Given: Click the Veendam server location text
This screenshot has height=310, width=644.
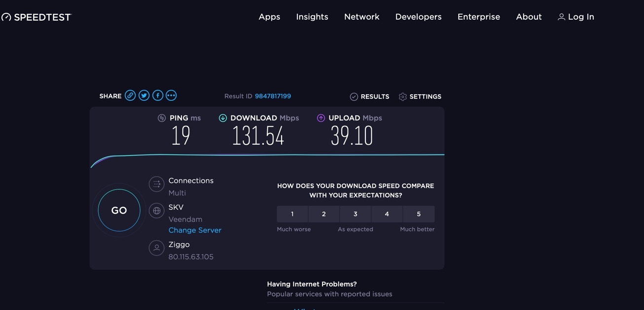Looking at the screenshot, I should (185, 219).
